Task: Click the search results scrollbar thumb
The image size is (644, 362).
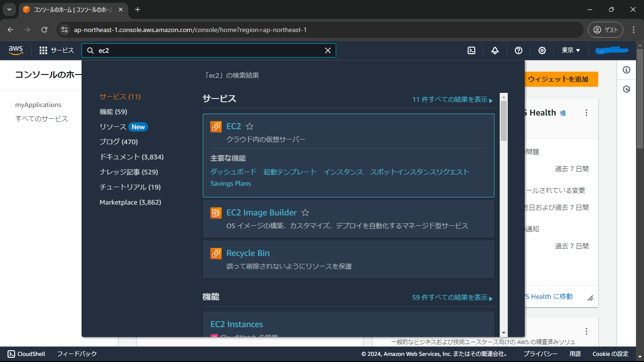Action: [x=504, y=121]
